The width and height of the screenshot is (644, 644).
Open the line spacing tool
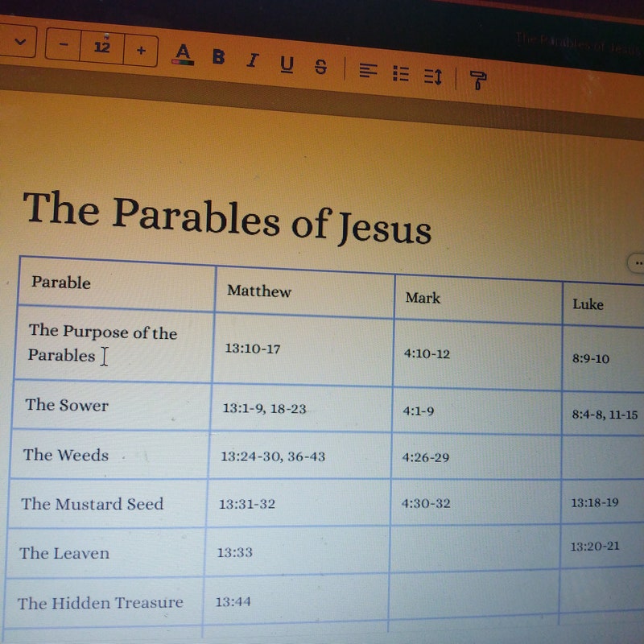[x=435, y=74]
